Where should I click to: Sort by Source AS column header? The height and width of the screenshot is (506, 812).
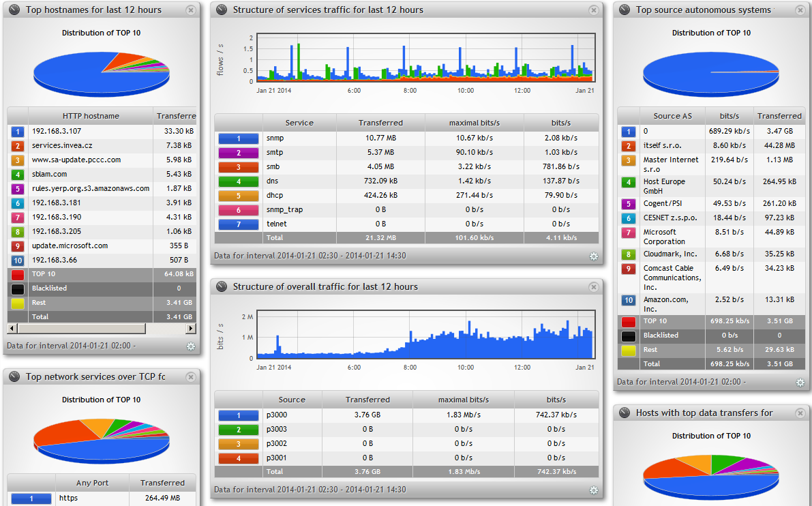(672, 116)
